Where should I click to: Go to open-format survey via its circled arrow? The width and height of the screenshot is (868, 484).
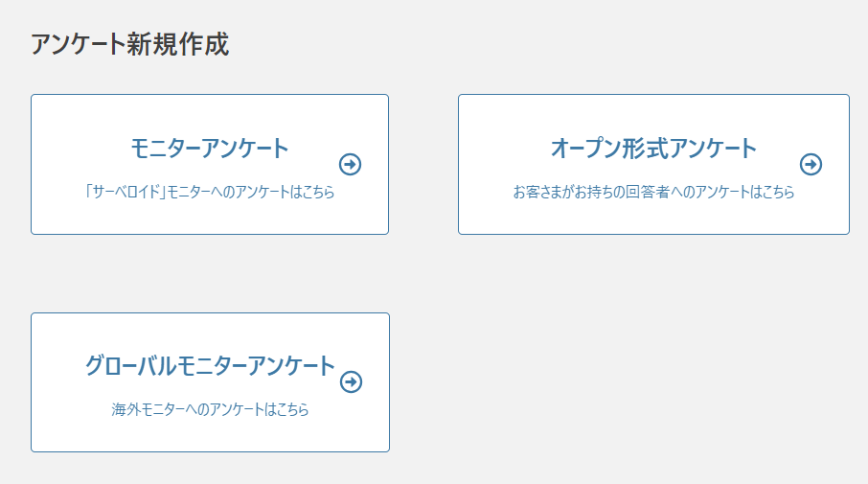click(811, 164)
